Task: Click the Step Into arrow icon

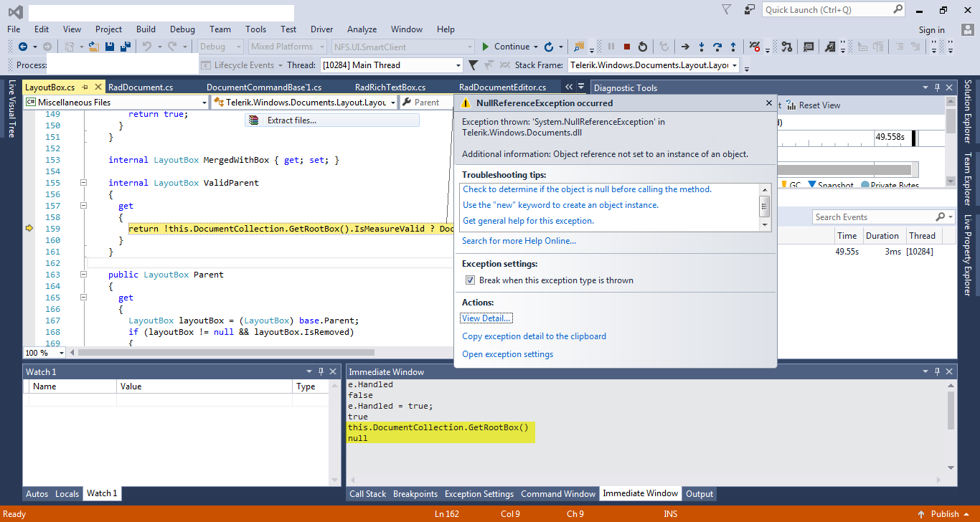Action: 702,47
